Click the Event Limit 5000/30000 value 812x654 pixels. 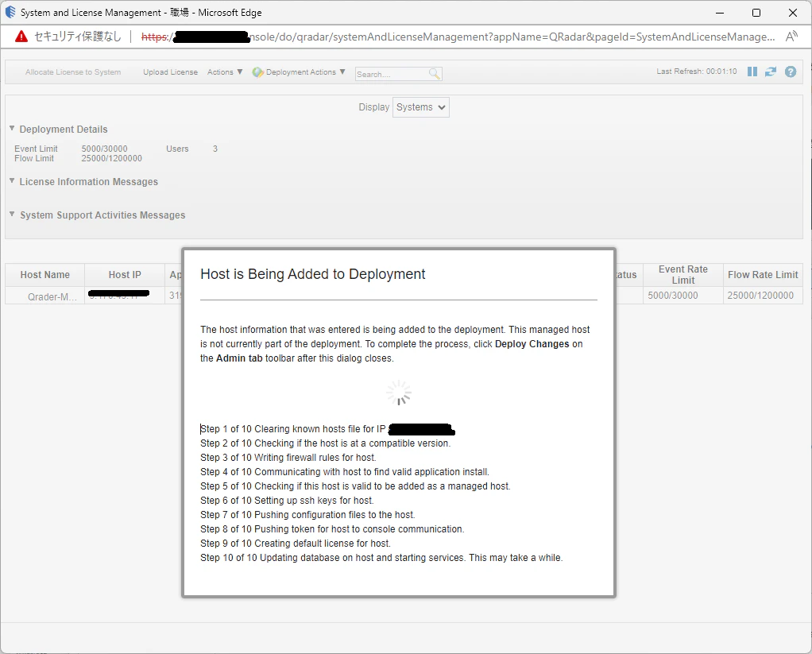pos(104,149)
